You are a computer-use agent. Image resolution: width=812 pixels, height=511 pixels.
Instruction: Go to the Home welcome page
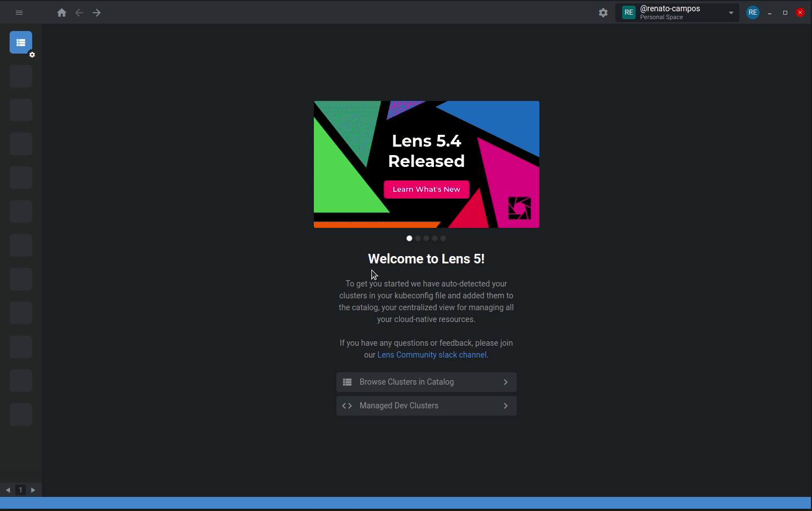62,12
